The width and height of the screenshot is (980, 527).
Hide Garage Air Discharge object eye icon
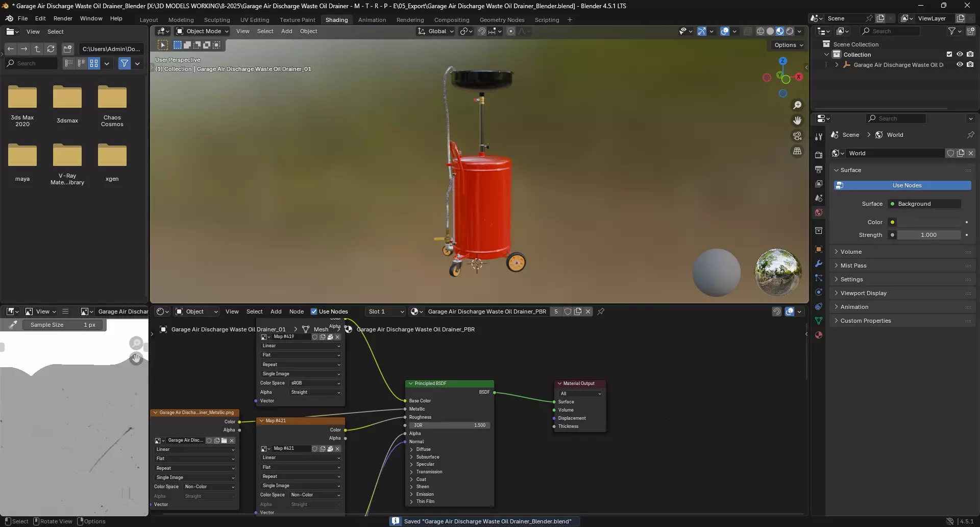960,64
